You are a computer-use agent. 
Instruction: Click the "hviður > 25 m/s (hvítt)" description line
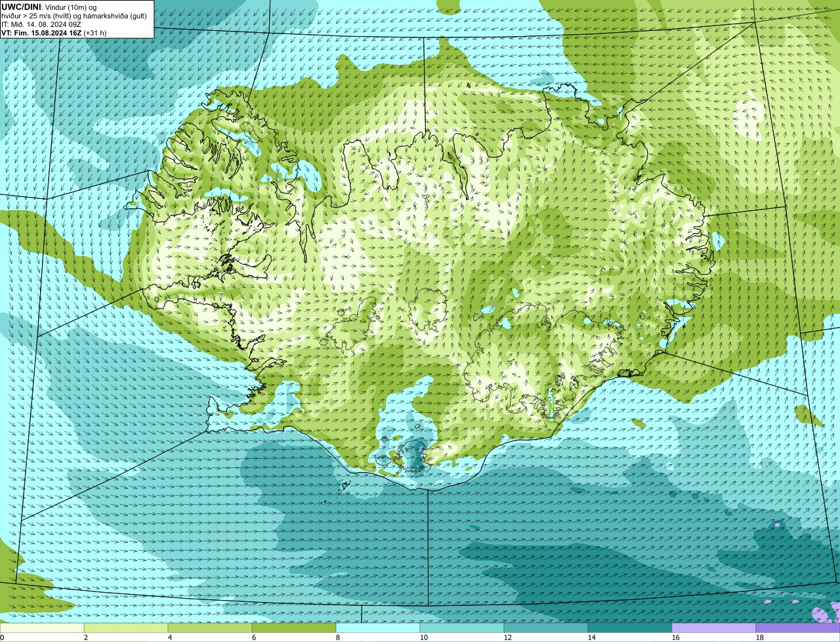click(74, 15)
